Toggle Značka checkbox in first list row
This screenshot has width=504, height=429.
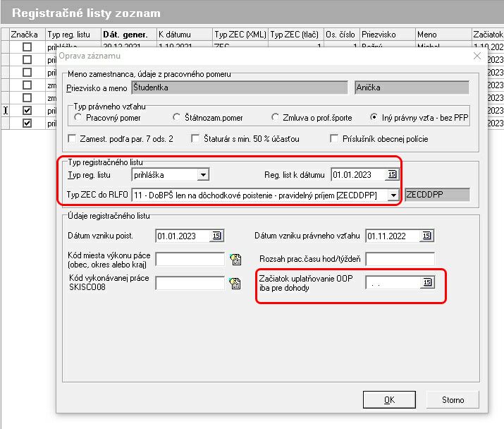27,47
